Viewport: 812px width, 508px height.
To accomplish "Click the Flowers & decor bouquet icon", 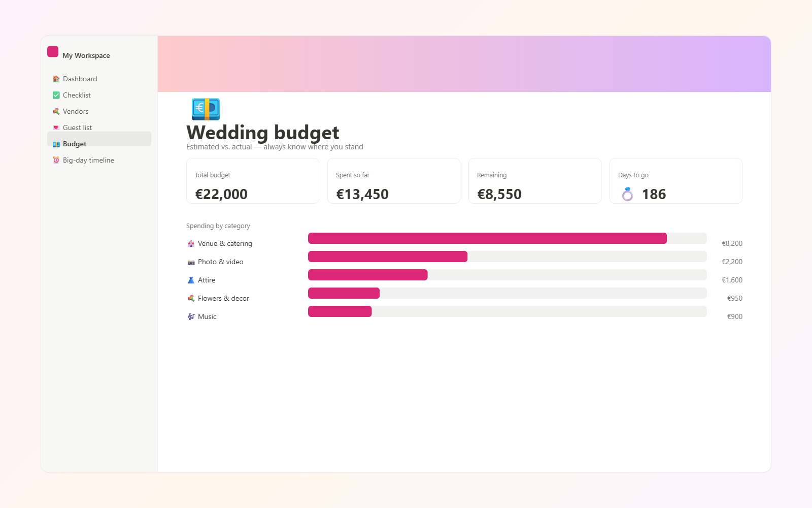I will coord(191,298).
